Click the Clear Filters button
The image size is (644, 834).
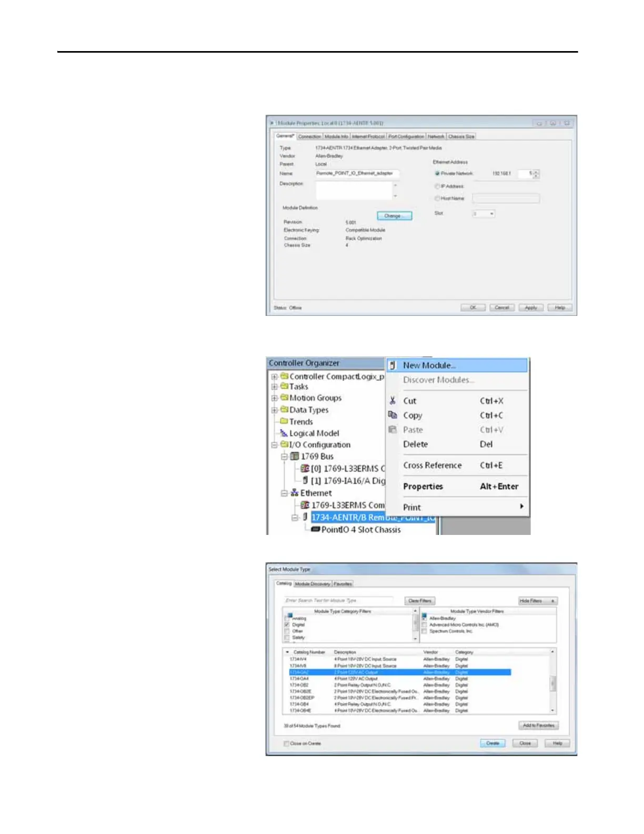[x=420, y=601]
